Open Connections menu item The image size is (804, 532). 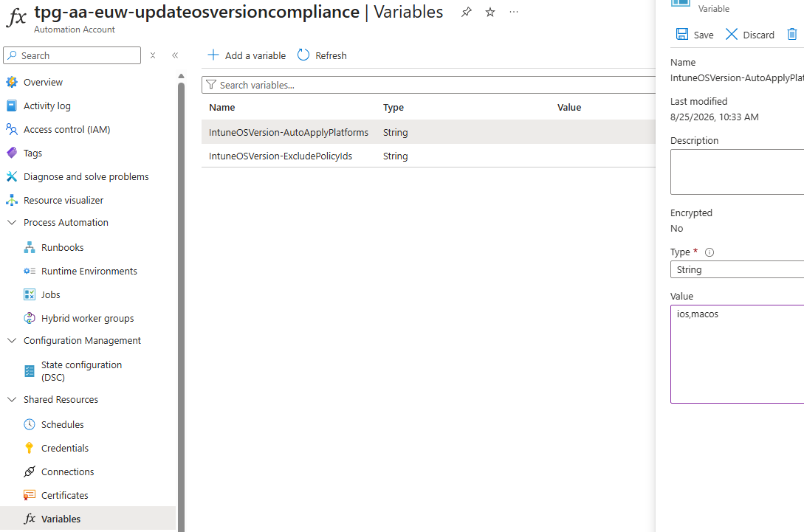point(68,471)
